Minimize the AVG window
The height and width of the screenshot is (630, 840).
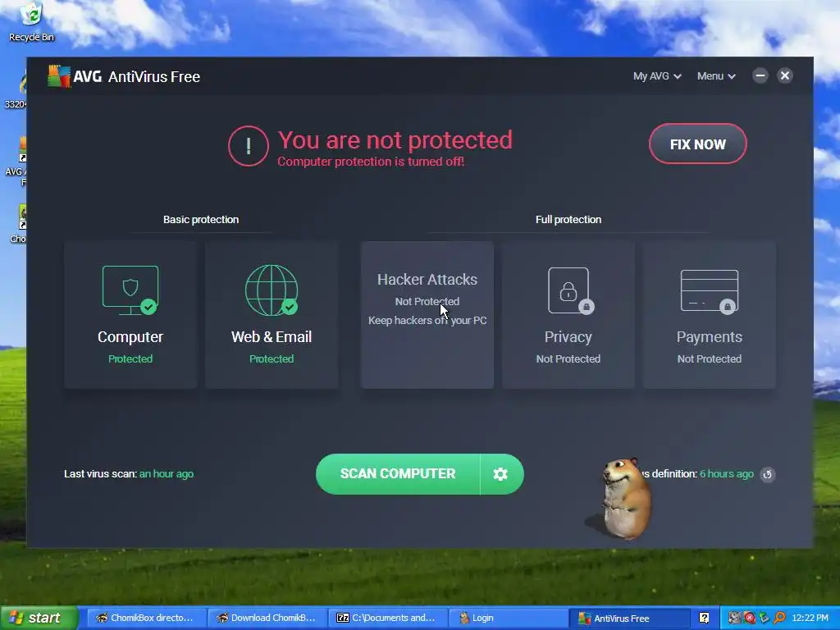point(760,75)
